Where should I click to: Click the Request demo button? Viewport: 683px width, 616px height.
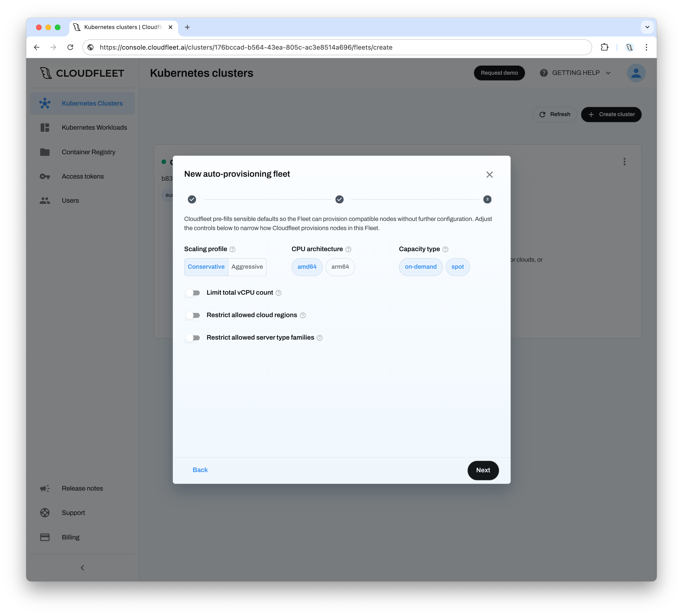coord(499,73)
